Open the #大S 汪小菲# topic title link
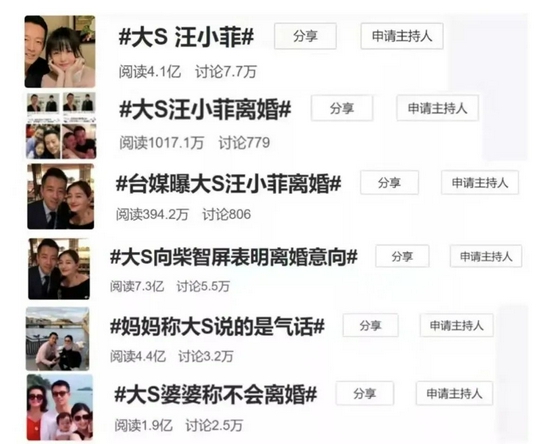Viewport: 550px width, 444px height. pos(186,37)
